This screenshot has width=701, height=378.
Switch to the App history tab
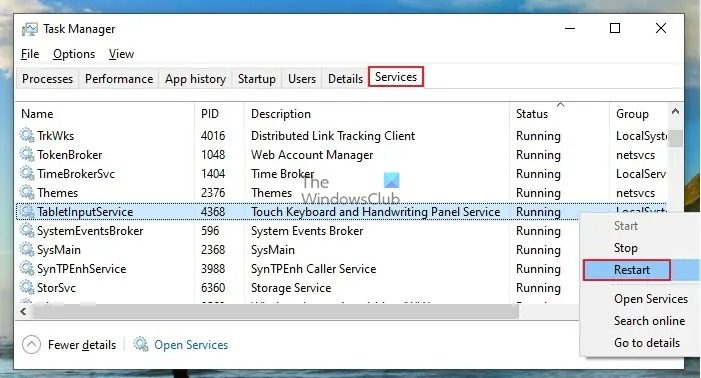point(195,79)
